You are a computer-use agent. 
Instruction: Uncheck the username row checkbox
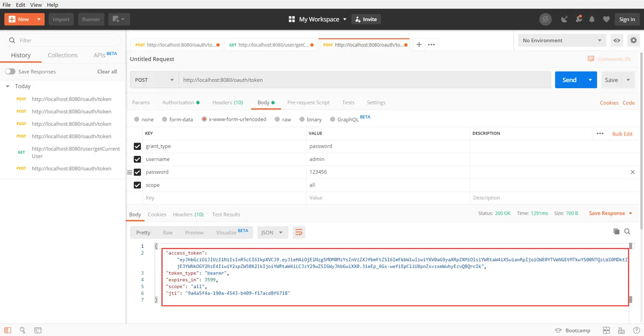pyautogui.click(x=137, y=159)
